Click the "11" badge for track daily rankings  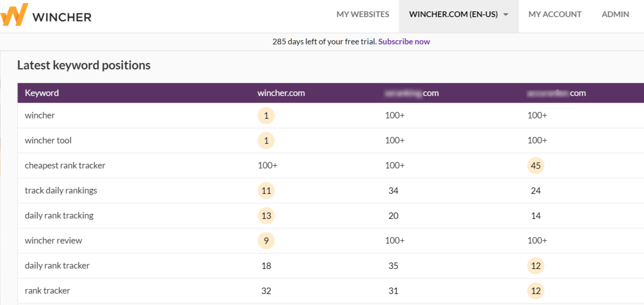266,191
